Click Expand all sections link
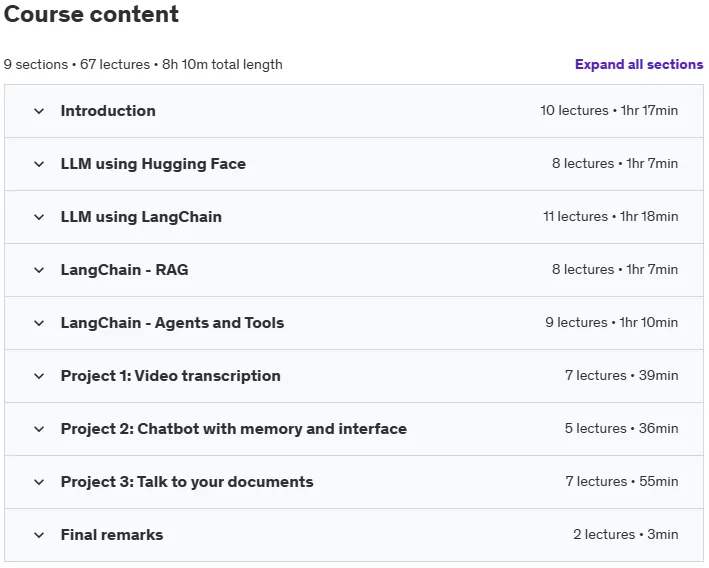The width and height of the screenshot is (709, 568). 639,64
